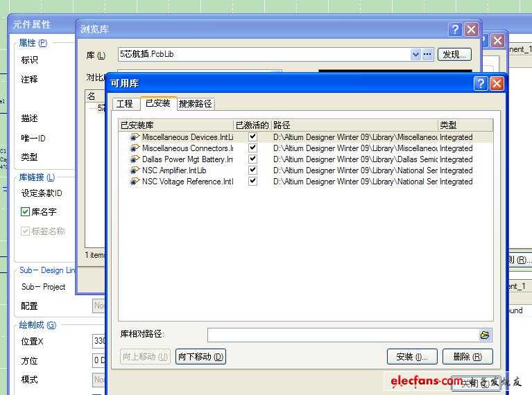Select the Miscellaneous Connectors row name
Screen dimensions: 532x395
pos(188,148)
